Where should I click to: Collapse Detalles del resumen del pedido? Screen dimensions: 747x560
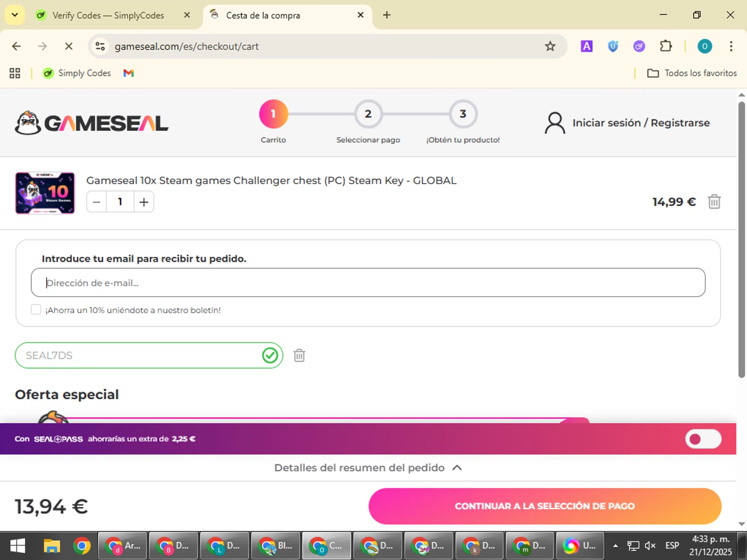click(368, 468)
